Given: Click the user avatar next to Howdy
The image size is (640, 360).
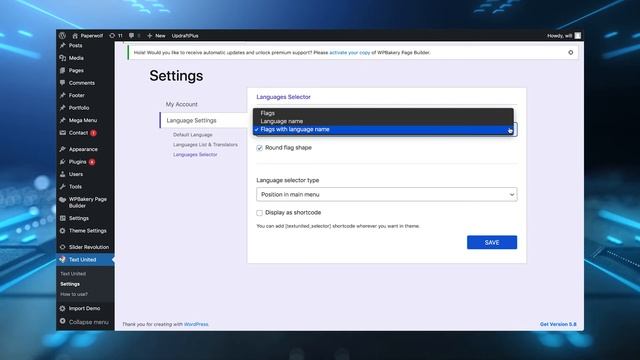Looking at the screenshot, I should (578, 36).
